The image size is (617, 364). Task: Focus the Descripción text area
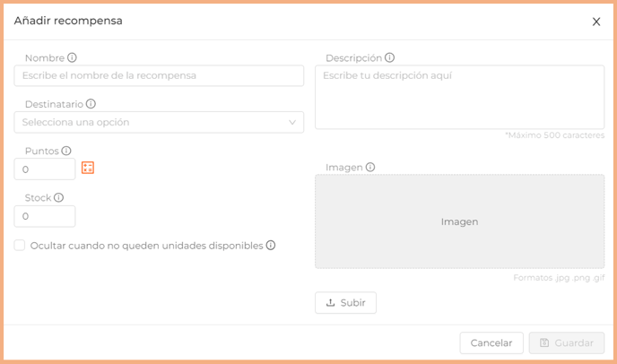pos(459,97)
